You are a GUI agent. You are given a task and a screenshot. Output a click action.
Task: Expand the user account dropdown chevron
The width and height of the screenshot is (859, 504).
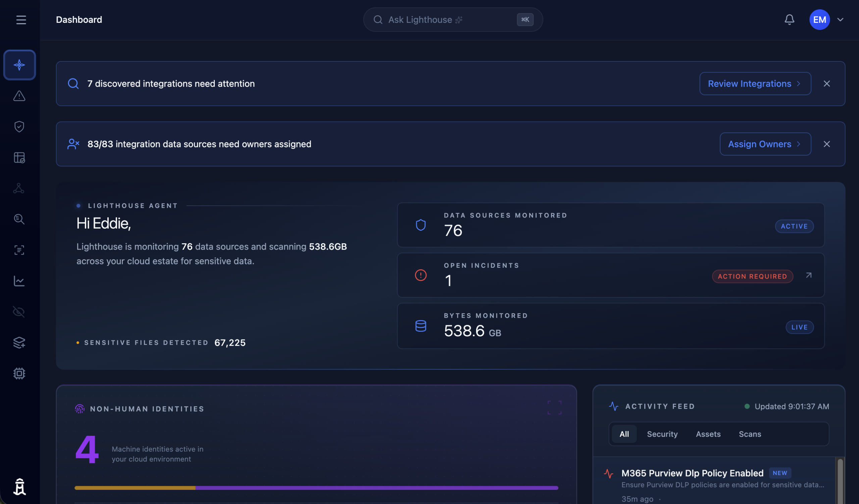coord(840,19)
